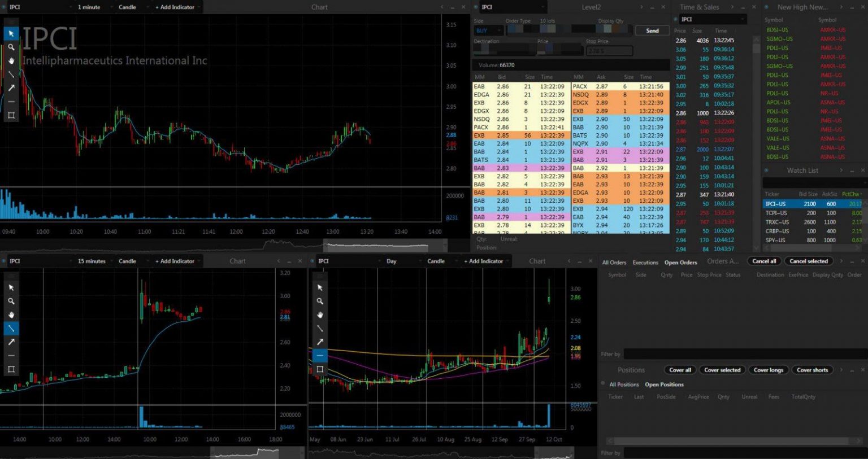Select the arrow tool in 15 minutes chart
The image size is (868, 459).
(11, 342)
